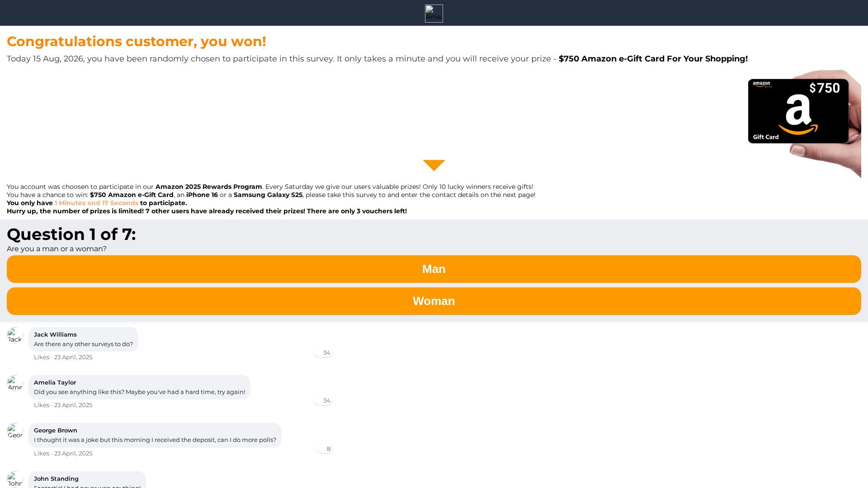
Task: Click Amelia Taylor's 'try again' comment text
Action: point(139,392)
